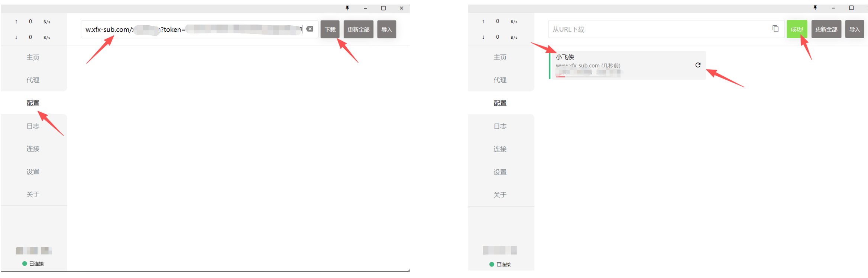The image size is (868, 278).
Task: Maximize the window containing the 小飞侠 profile
Action: (x=851, y=8)
